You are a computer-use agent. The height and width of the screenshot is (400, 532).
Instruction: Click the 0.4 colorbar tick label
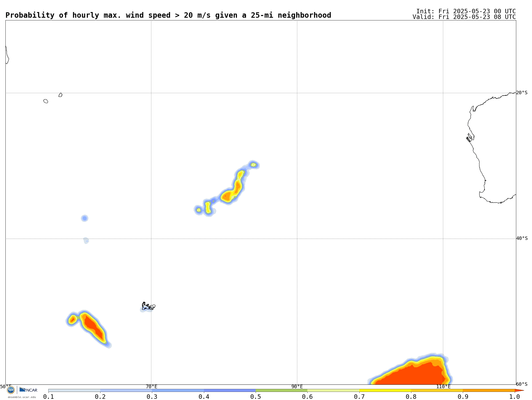point(204,397)
